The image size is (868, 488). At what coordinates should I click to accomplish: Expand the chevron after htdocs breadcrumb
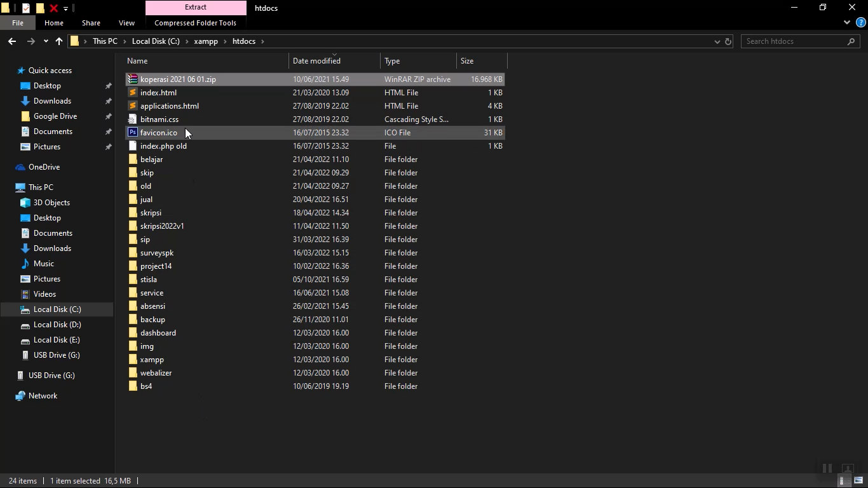click(262, 41)
